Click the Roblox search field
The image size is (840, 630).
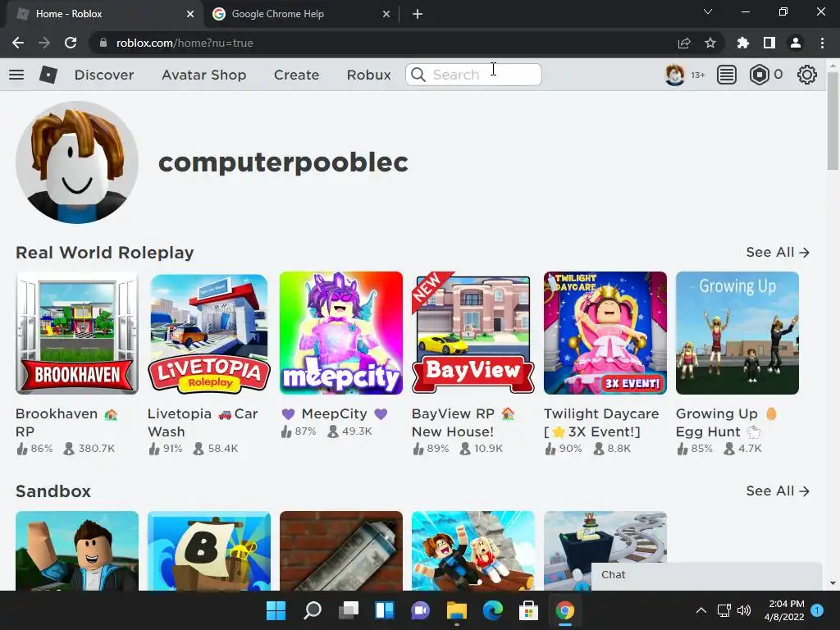pyautogui.click(x=473, y=75)
